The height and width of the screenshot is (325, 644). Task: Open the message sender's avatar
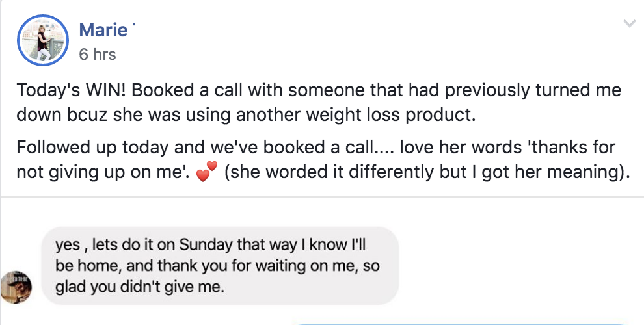pos(16,287)
